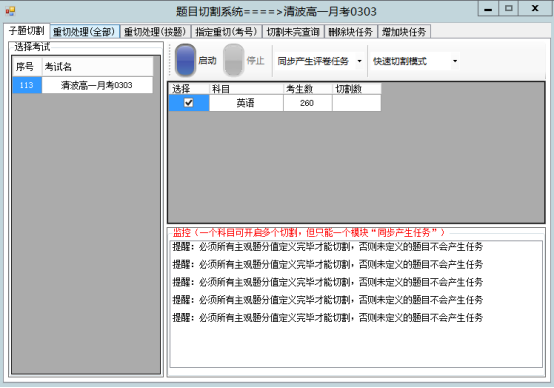
Task: Click the 考试名 column header
Action: [x=98, y=66]
